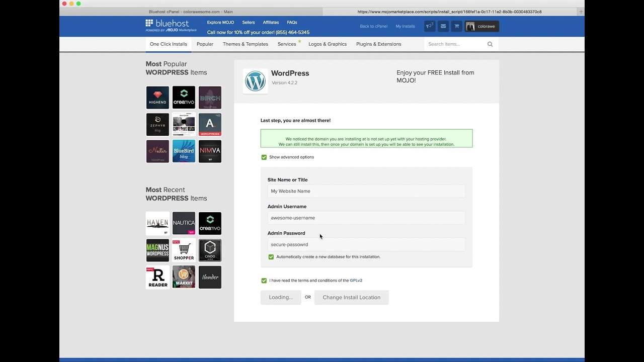
Task: Click the Explore MOJO link
Action: 220,23
